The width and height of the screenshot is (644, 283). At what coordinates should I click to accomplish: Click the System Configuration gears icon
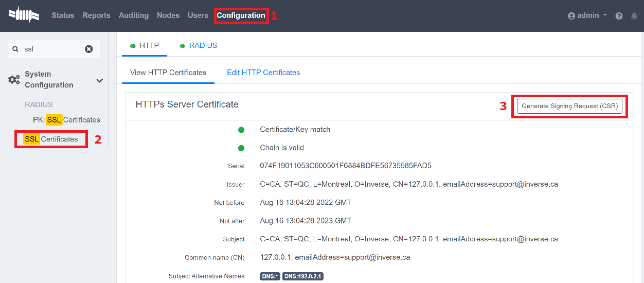[14, 80]
